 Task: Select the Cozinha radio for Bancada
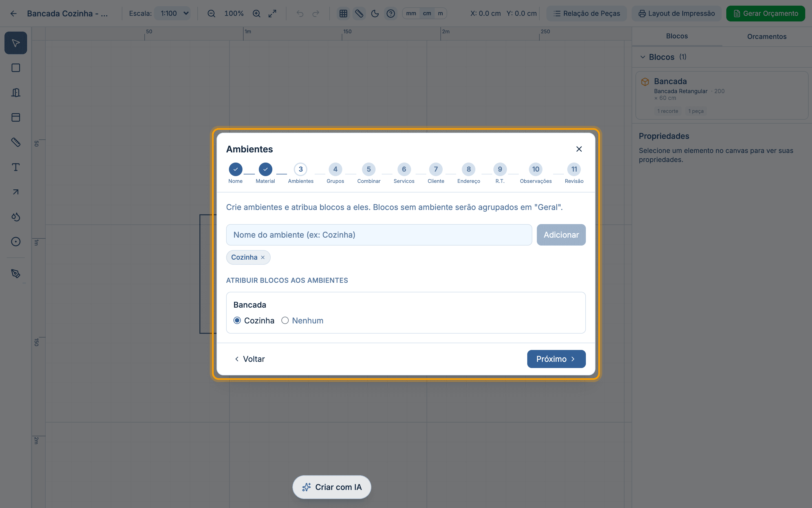(237, 321)
